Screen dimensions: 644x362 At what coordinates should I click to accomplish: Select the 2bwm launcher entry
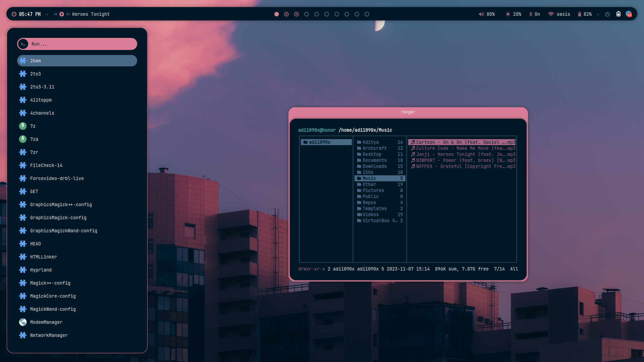77,61
